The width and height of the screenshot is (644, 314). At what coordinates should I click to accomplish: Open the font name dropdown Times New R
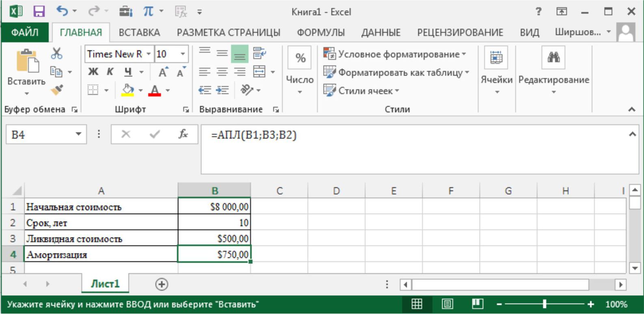(149, 54)
